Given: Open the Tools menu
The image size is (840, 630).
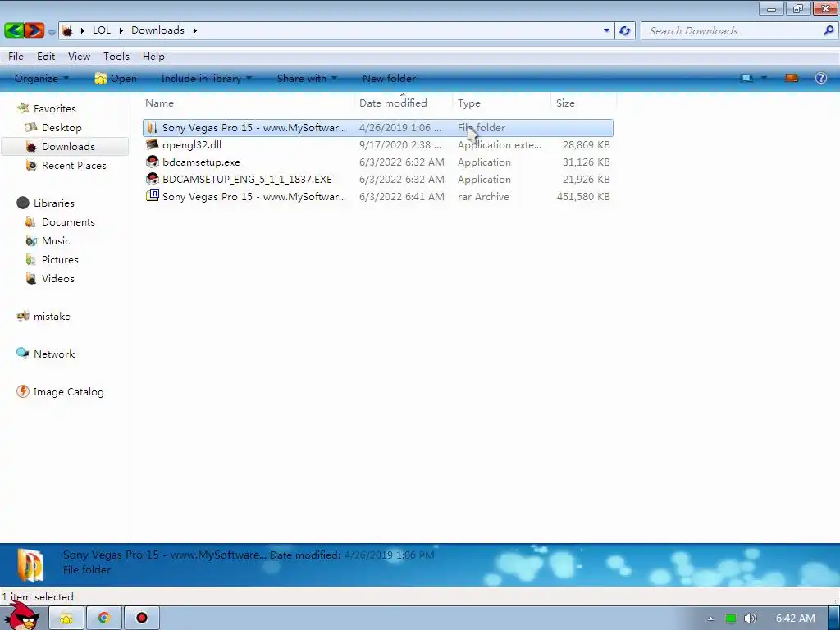Looking at the screenshot, I should [116, 57].
